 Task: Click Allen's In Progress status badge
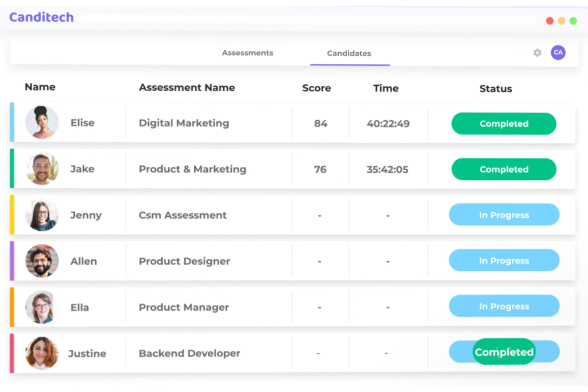(504, 261)
